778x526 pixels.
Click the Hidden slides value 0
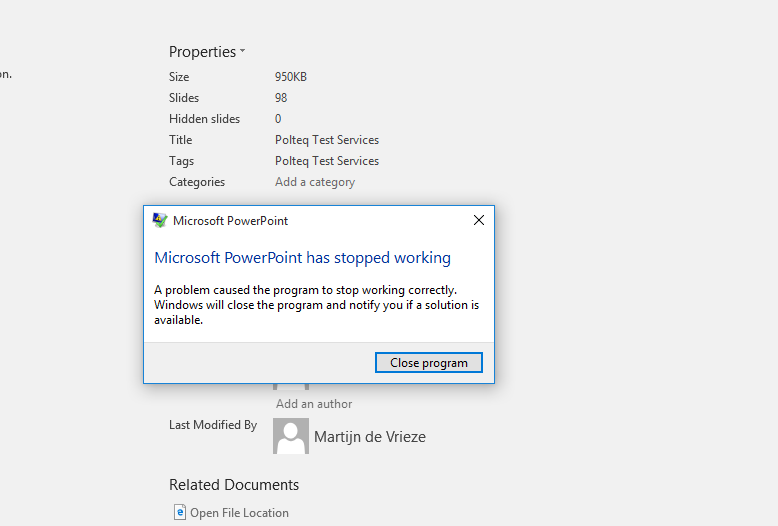tap(278, 119)
